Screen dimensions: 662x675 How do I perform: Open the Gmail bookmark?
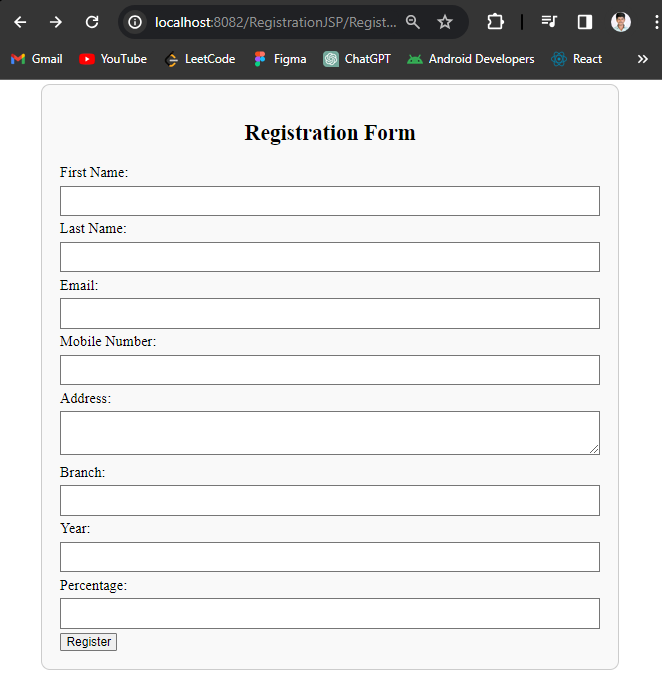(36, 59)
